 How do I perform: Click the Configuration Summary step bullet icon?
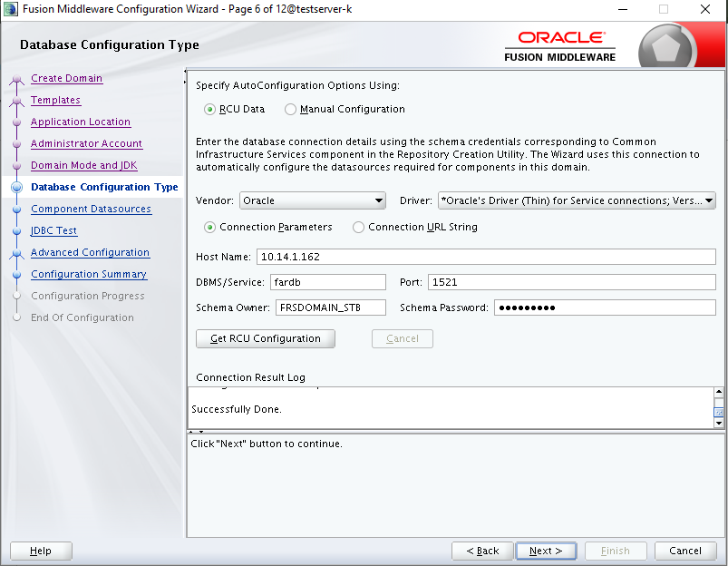[16, 275]
